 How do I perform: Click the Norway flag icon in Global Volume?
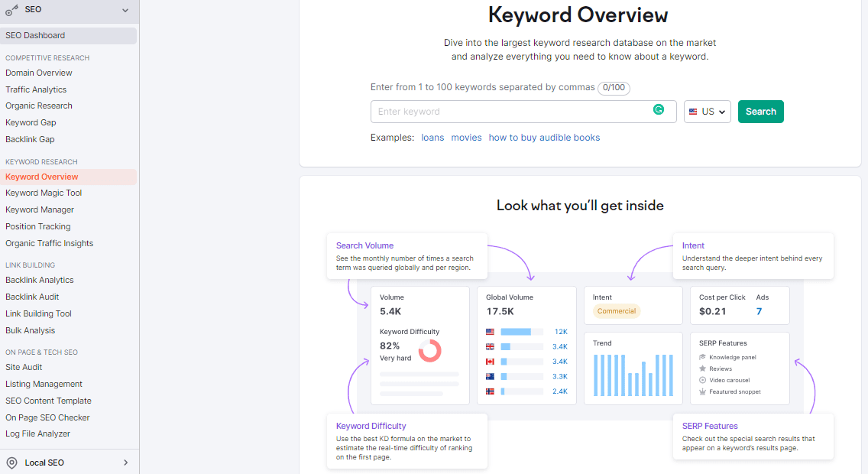coord(490,391)
